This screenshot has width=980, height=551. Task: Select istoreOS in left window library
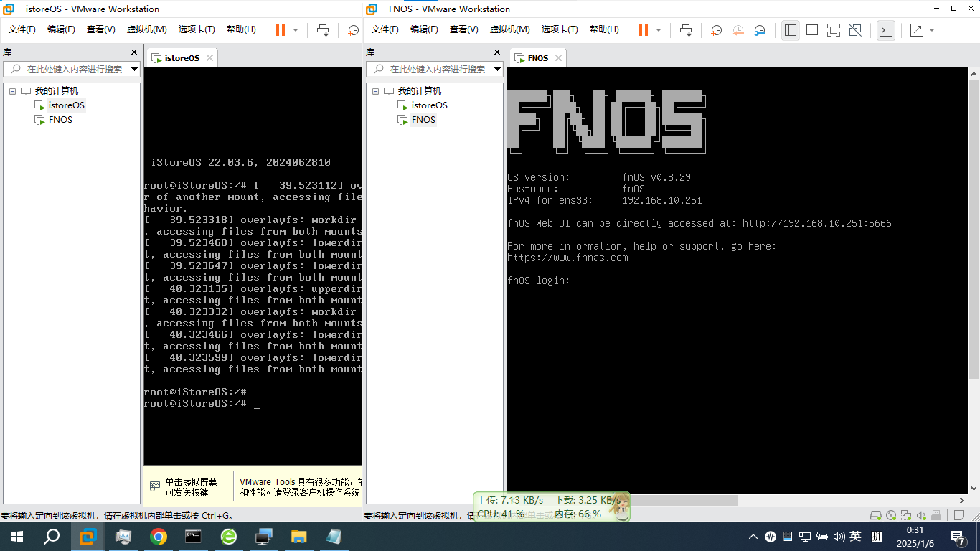[x=66, y=105]
